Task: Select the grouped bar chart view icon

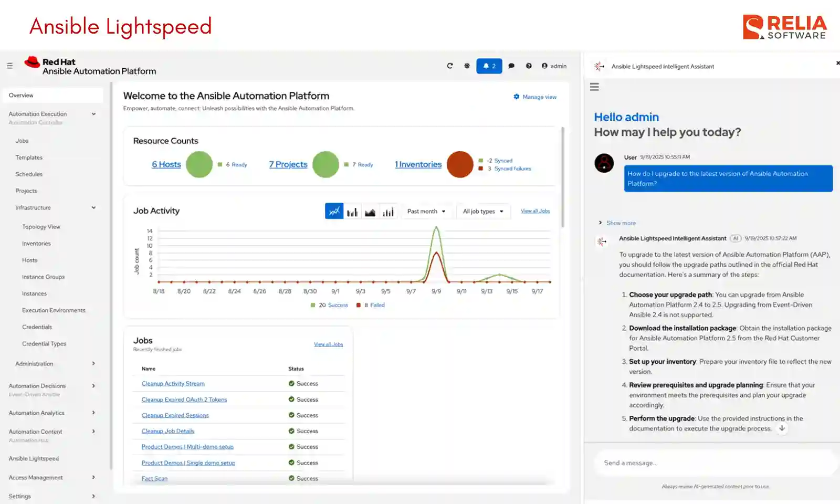Action: tap(388, 211)
